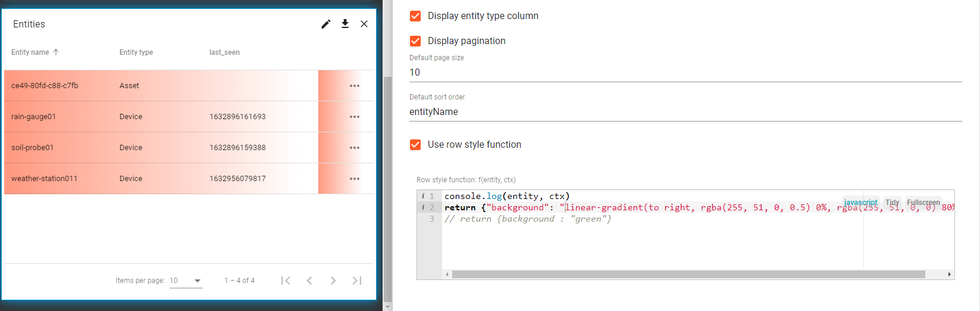Click left scroll arrow of code editor

447,275
